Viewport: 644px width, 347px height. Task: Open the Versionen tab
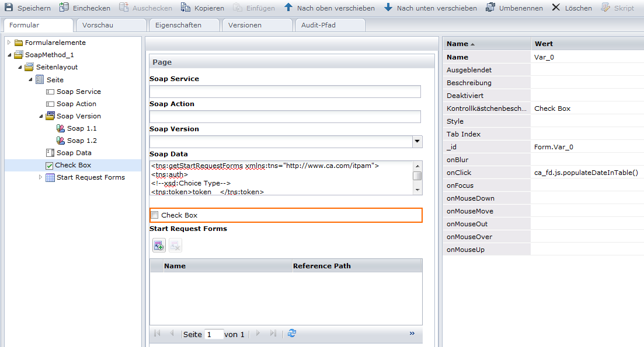pyautogui.click(x=257, y=25)
